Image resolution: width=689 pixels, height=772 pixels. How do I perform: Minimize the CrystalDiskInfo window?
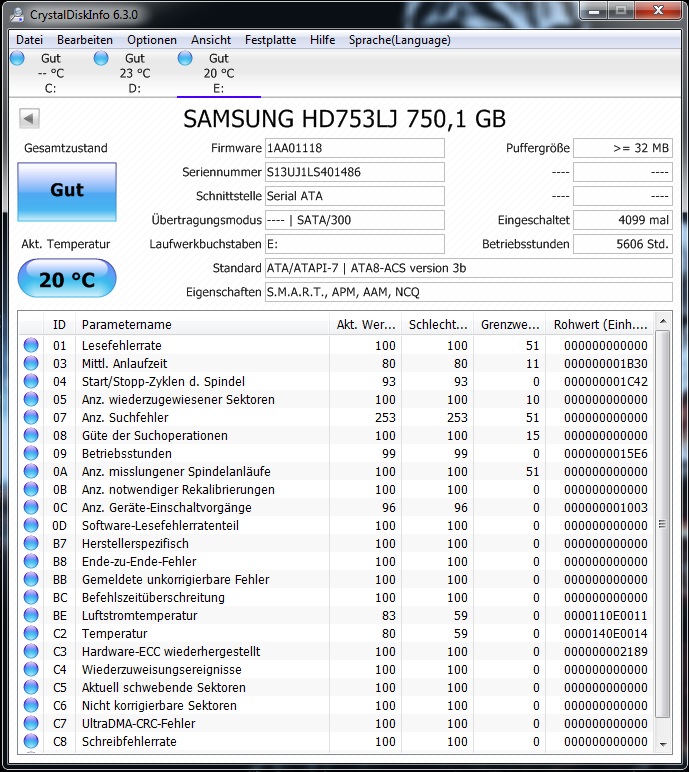[594, 10]
